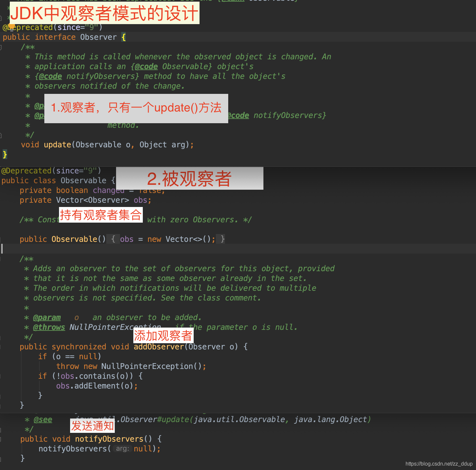Click the 'arg:' parameter hint in notifyObservers call
This screenshot has height=470, width=476.
point(123,449)
